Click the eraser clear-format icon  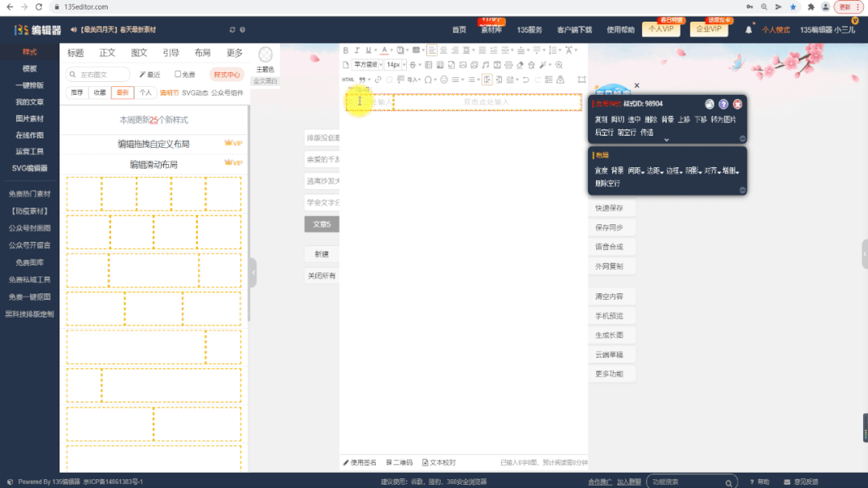point(520,65)
